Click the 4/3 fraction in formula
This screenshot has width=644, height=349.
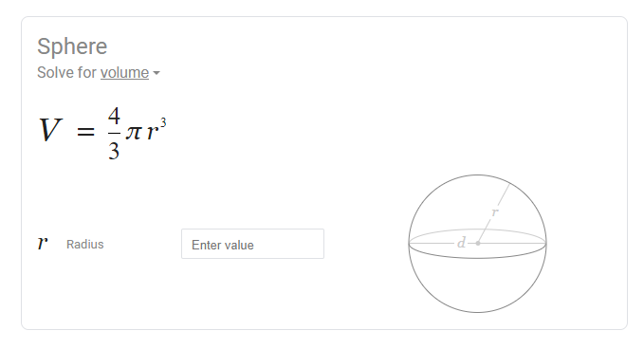coord(114,133)
